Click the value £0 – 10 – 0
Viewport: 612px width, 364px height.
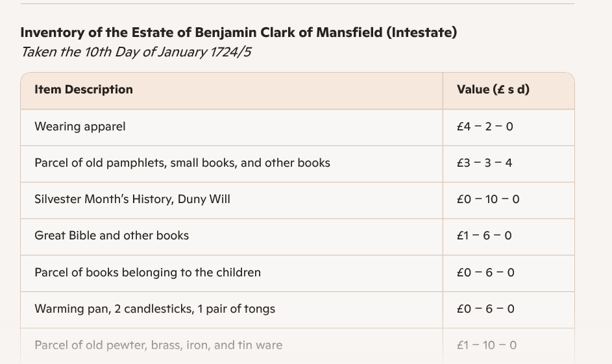[x=488, y=199]
